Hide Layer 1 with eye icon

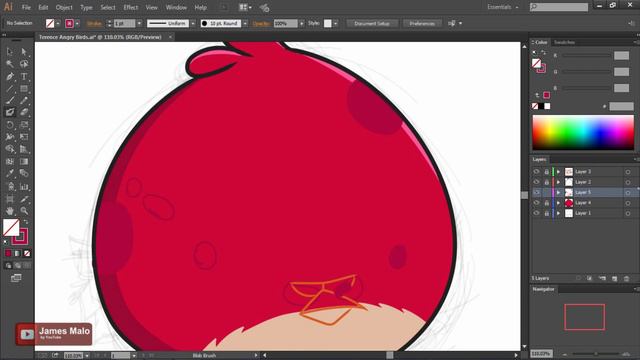(536, 213)
